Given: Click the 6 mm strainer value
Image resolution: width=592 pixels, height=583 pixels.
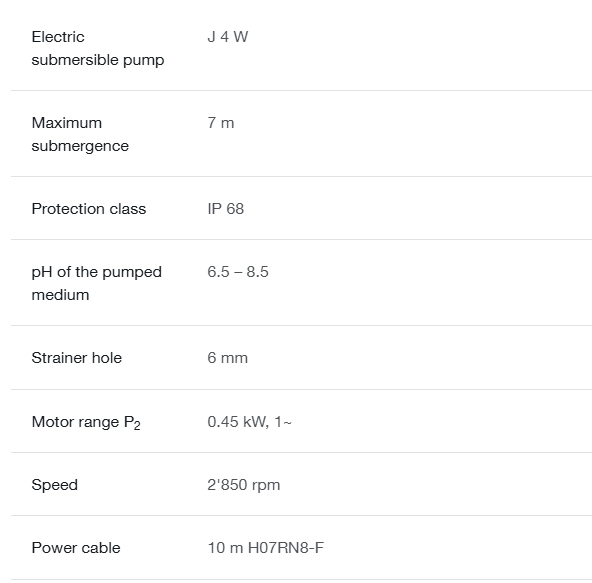Looking at the screenshot, I should click(x=227, y=358).
